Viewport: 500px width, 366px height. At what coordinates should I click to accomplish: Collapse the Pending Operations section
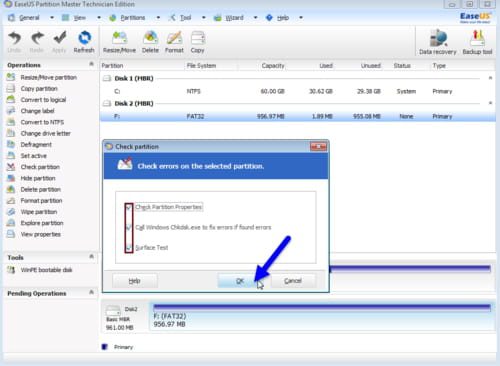coord(91,292)
